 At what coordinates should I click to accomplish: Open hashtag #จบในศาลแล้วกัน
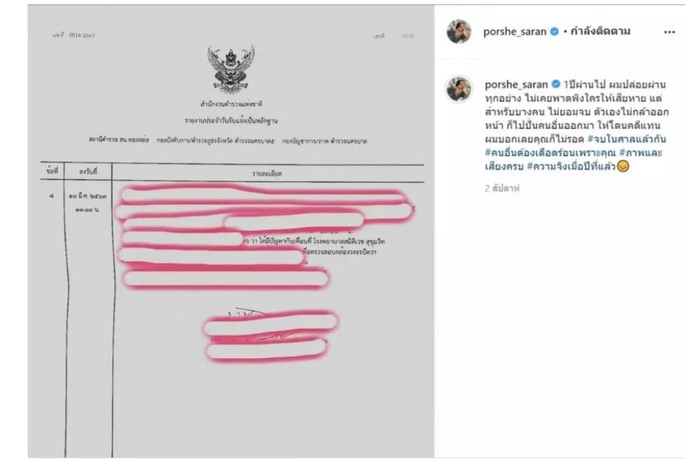[x=627, y=139]
